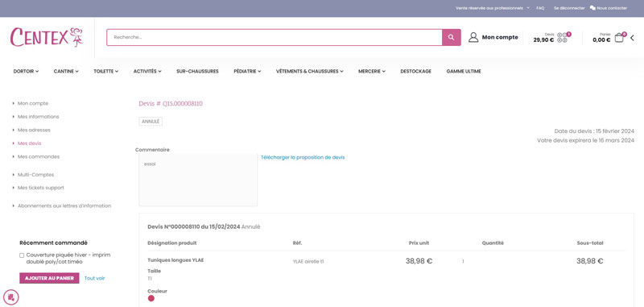Click the YLAE airelle t1 reference
This screenshot has width=644, height=307.
point(308,261)
